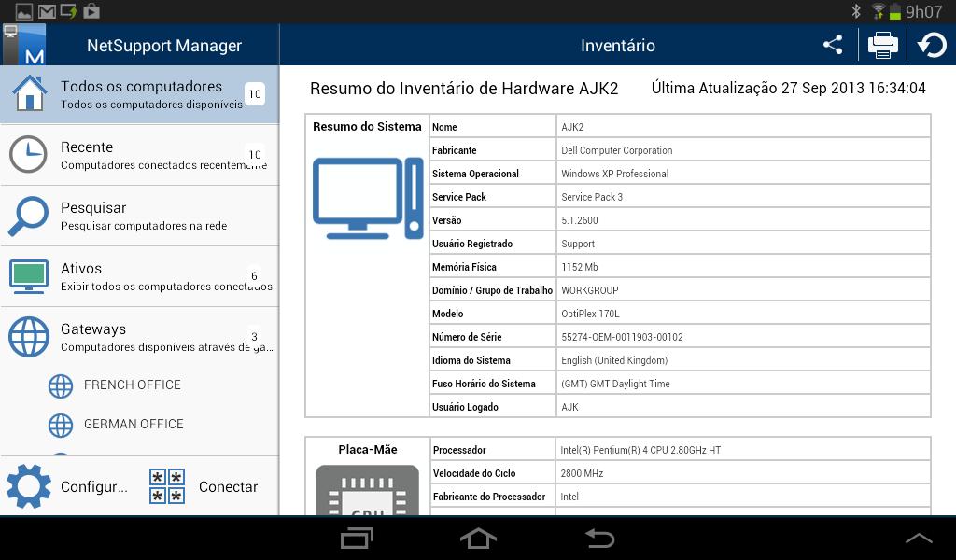Select processor value Intel(R) Pentium(R) 4 CPU
Image resolution: width=956 pixels, height=560 pixels.
pyautogui.click(x=640, y=450)
